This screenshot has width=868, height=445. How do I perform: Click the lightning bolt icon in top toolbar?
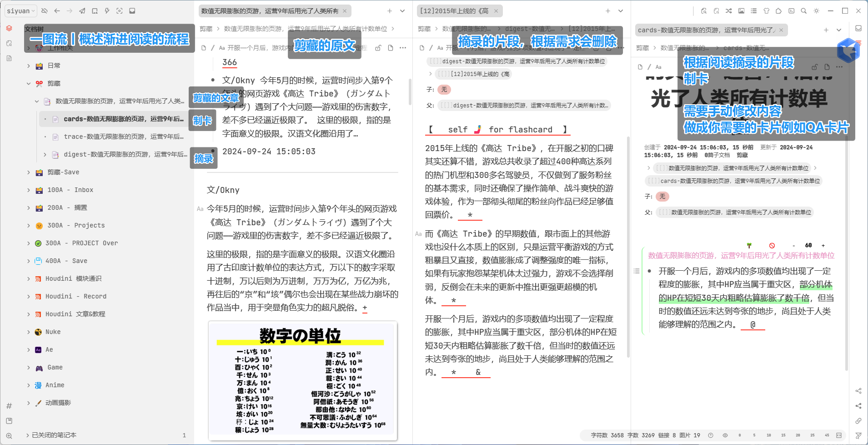107,11
